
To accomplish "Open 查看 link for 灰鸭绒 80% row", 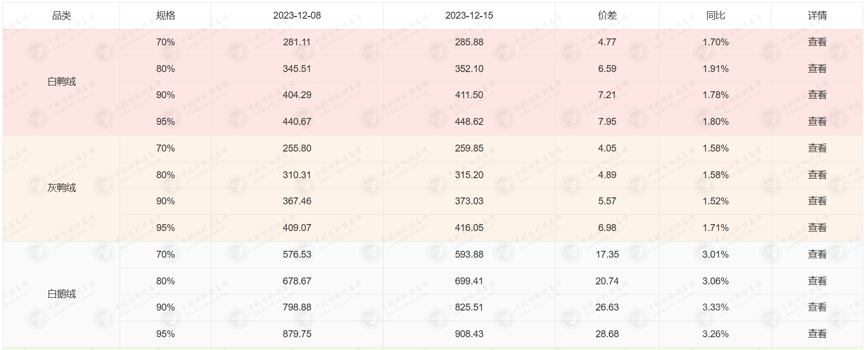I will 817,175.
